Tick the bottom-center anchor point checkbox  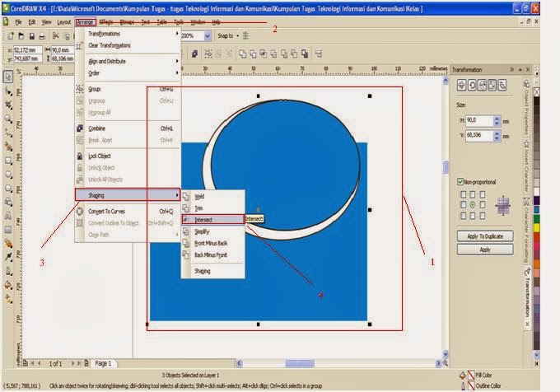(473, 216)
